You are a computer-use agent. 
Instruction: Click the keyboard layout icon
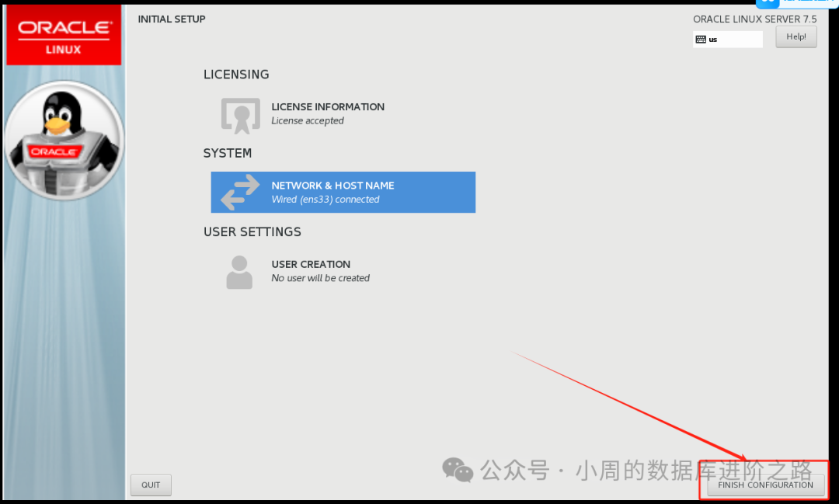pyautogui.click(x=701, y=40)
